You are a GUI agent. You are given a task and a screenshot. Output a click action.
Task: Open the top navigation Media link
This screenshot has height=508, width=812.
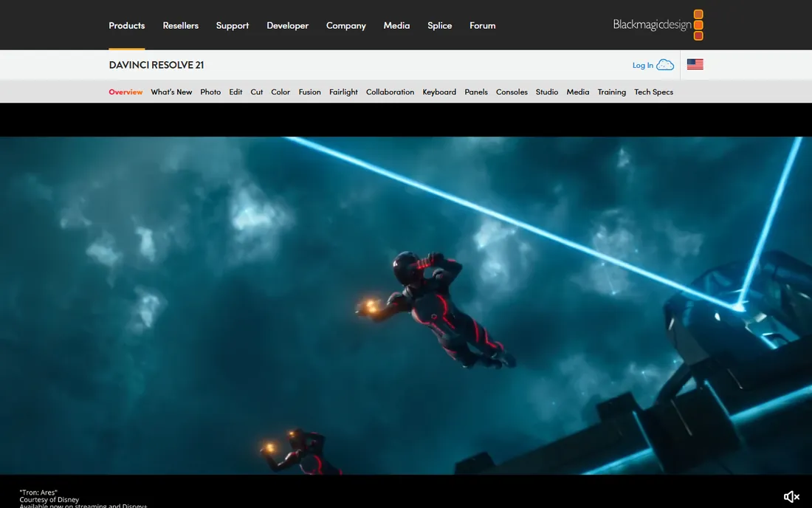coord(396,25)
